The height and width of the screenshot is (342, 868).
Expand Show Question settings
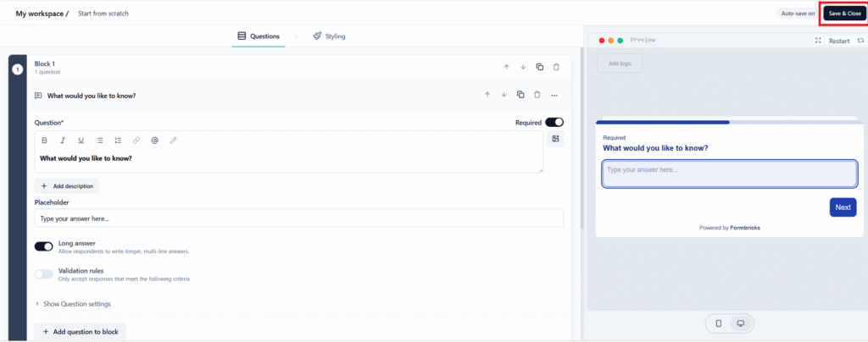coord(73,304)
